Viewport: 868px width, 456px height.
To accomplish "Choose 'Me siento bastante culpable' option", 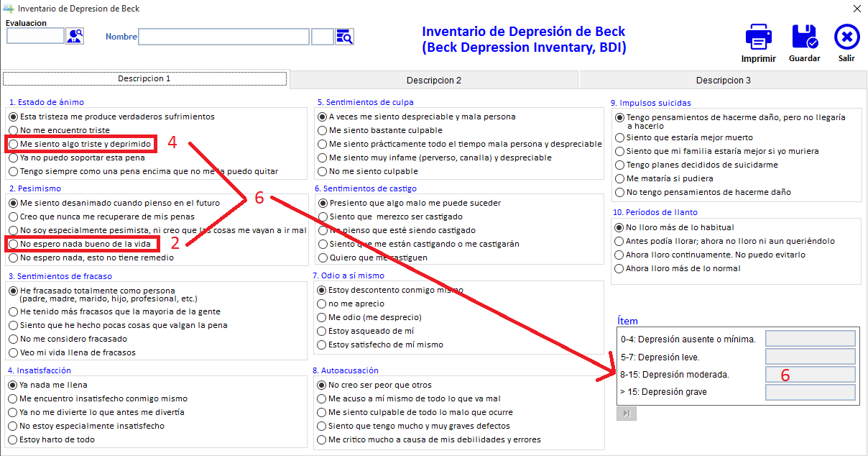I will [323, 130].
